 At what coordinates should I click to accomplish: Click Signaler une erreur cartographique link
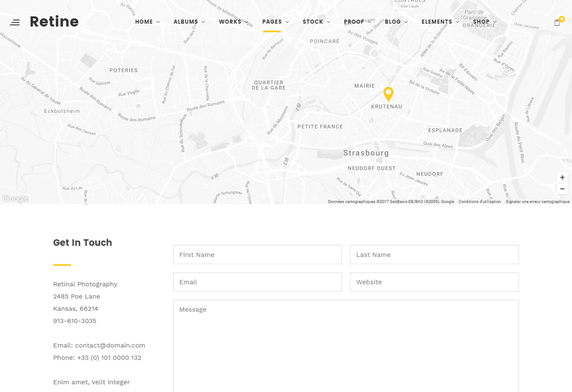(x=537, y=202)
